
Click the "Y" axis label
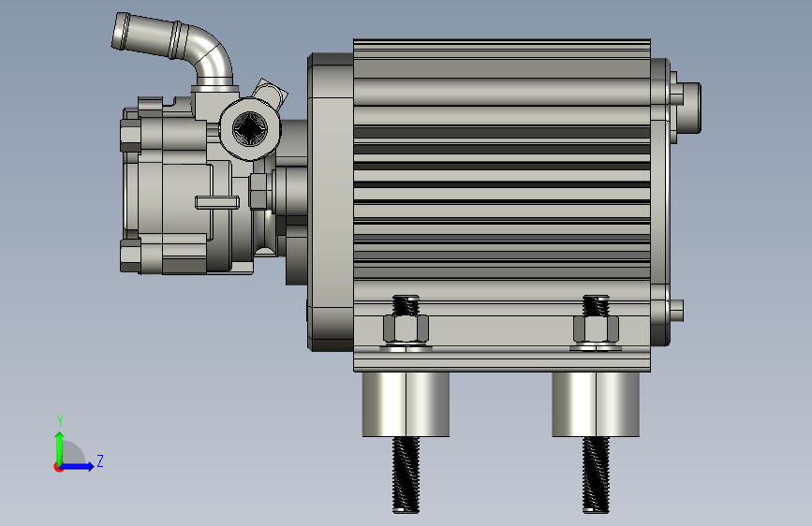click(x=60, y=421)
